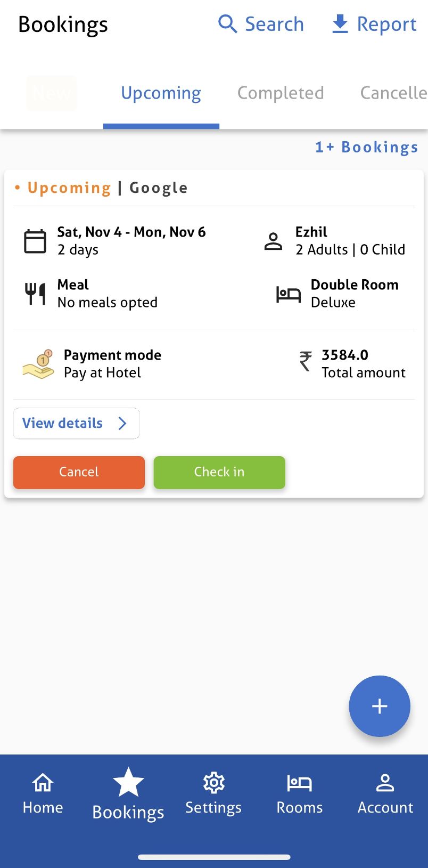The height and width of the screenshot is (868, 428).
Task: Switch to the Completed tab
Action: [x=281, y=93]
